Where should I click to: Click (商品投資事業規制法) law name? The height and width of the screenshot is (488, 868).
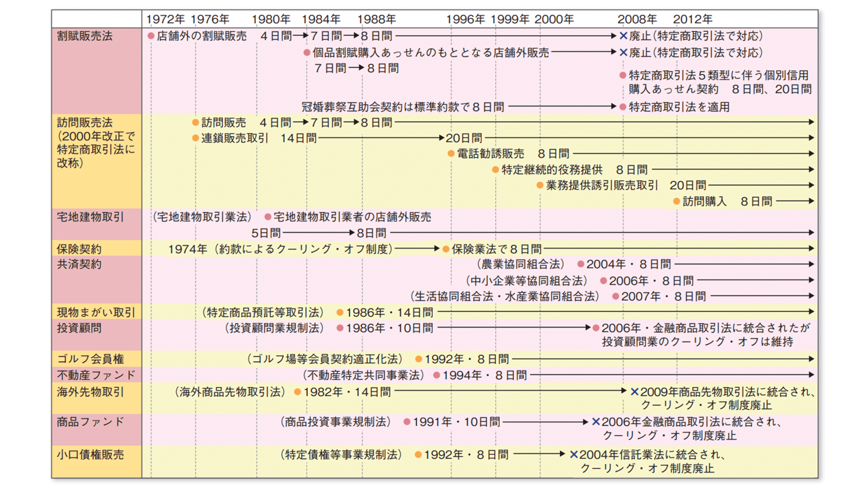tap(335, 422)
